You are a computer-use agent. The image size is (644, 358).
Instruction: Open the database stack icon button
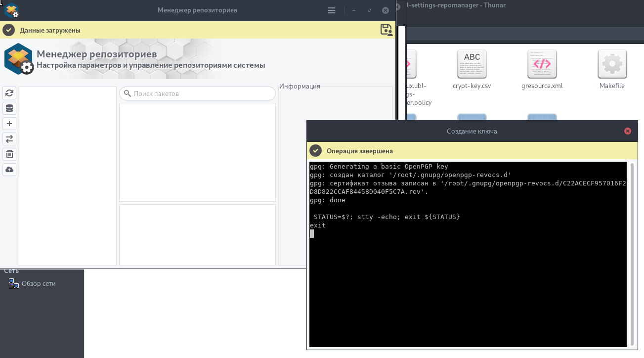(9, 108)
